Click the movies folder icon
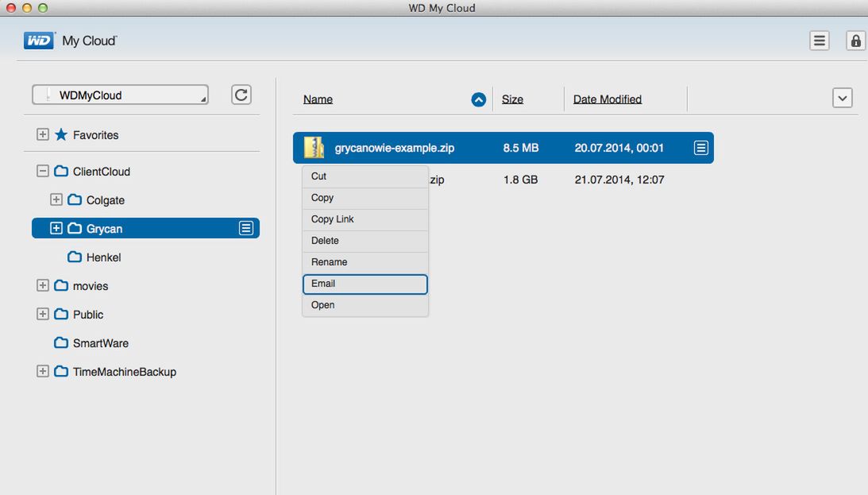868x495 pixels. [61, 286]
